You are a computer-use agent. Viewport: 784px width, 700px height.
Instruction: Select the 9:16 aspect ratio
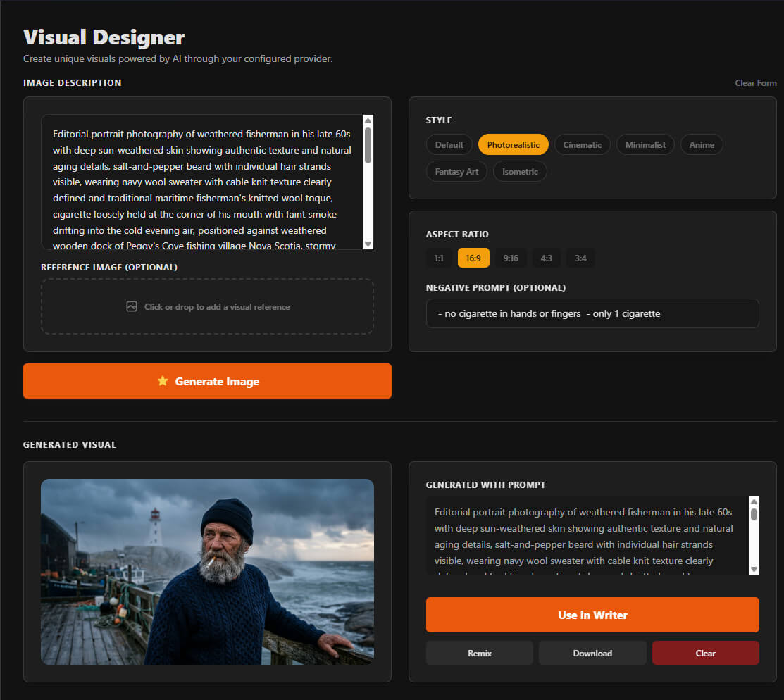(x=510, y=258)
